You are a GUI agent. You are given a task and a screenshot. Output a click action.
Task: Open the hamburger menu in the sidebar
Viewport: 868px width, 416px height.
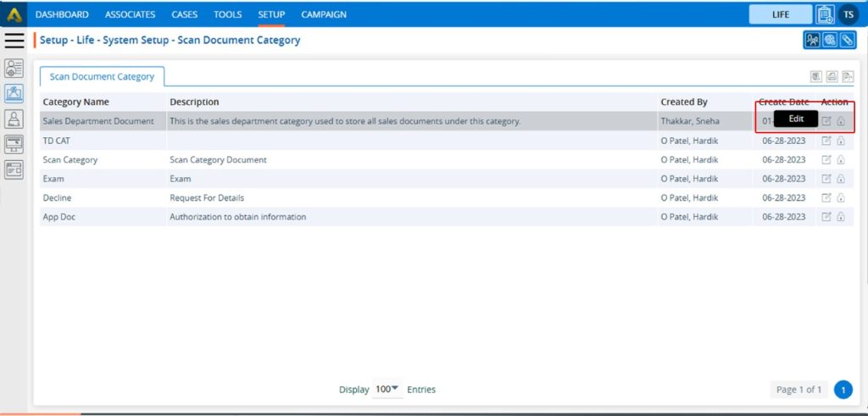tap(14, 40)
